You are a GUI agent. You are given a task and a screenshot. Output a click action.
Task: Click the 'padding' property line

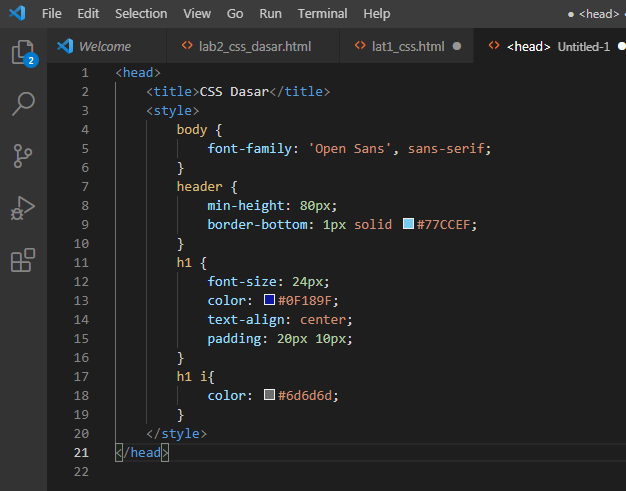[x=280, y=339]
